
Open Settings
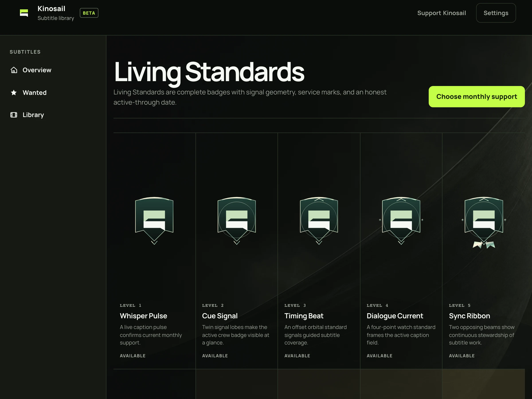click(x=496, y=13)
